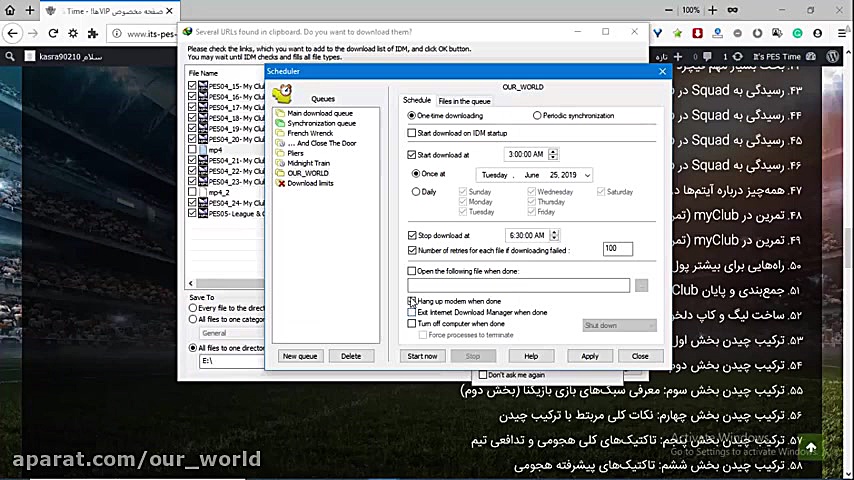The image size is (854, 480).
Task: Open the WordPress logo in admin bar
Action: click(832, 56)
